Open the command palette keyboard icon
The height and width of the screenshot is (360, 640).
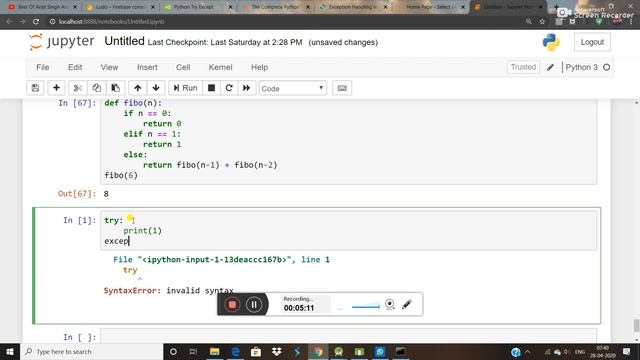click(342, 88)
